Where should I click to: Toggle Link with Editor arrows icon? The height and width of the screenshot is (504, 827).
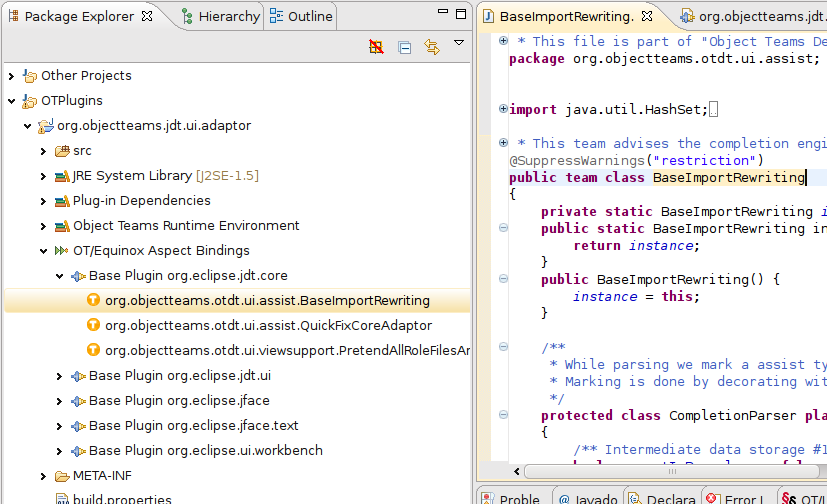click(432, 47)
